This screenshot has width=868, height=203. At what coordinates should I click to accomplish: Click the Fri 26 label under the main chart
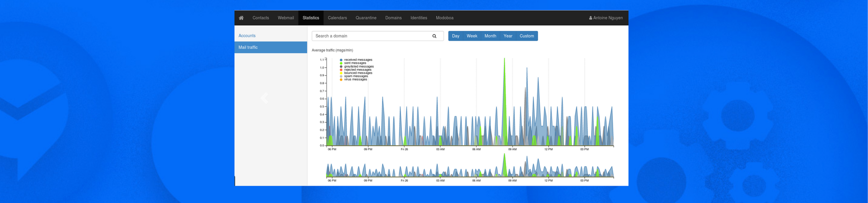[x=404, y=149]
